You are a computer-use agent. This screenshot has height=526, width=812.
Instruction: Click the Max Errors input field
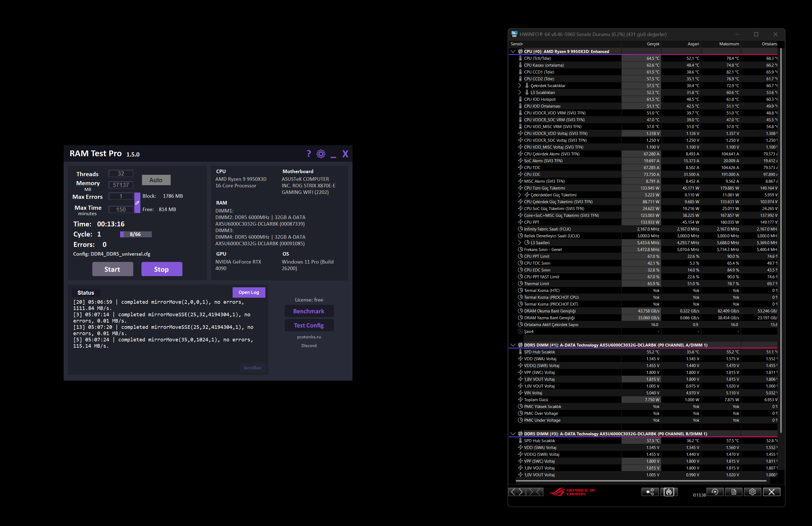click(x=121, y=196)
